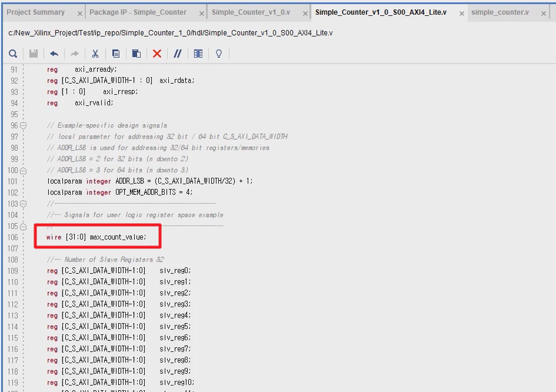The height and width of the screenshot is (392, 556).
Task: Close the simple_counter.v tab
Action: coord(544,14)
